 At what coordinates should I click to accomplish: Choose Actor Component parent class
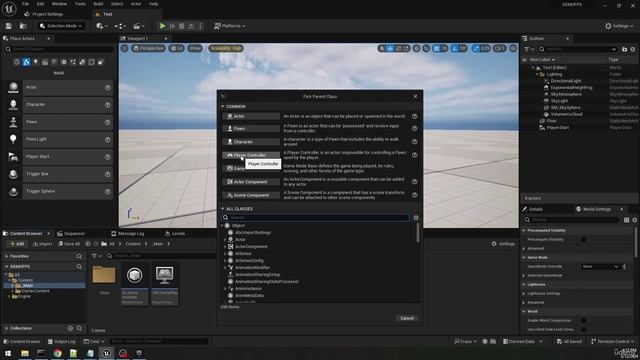tap(251, 182)
